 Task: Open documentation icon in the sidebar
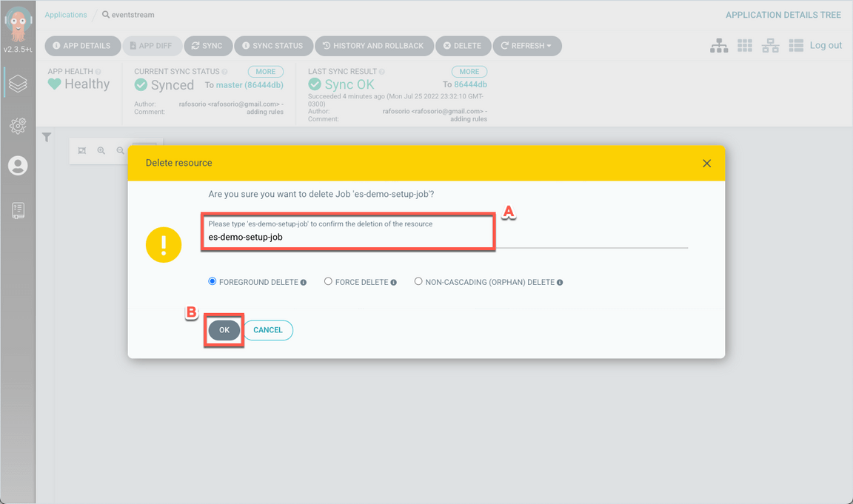pyautogui.click(x=18, y=210)
